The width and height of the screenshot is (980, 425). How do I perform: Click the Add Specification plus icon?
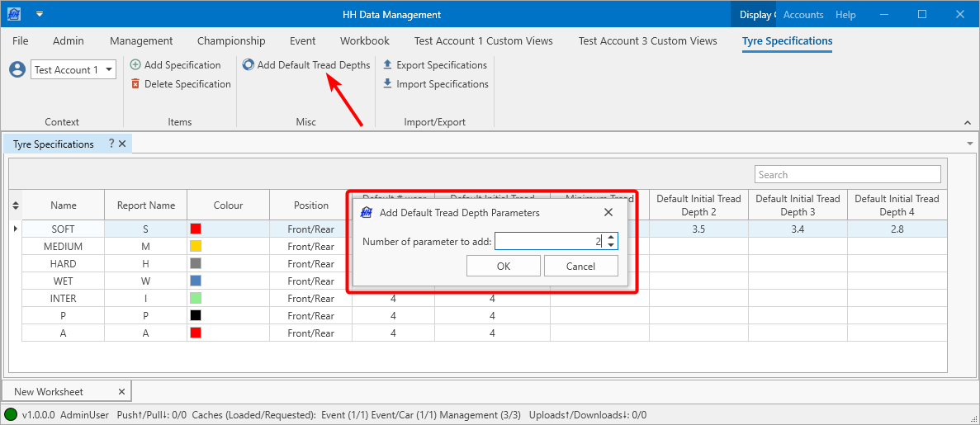coord(135,65)
